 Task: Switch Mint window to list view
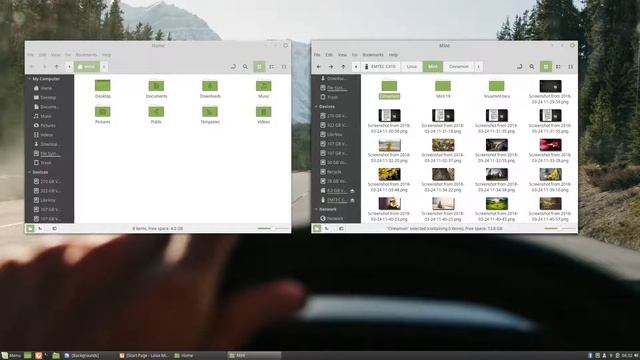(x=558, y=67)
